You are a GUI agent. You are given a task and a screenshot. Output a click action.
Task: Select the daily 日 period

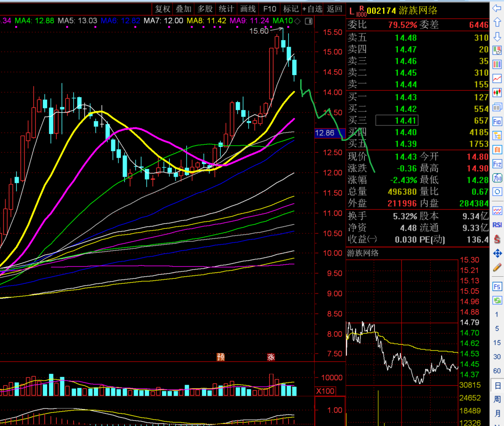coord(497,385)
